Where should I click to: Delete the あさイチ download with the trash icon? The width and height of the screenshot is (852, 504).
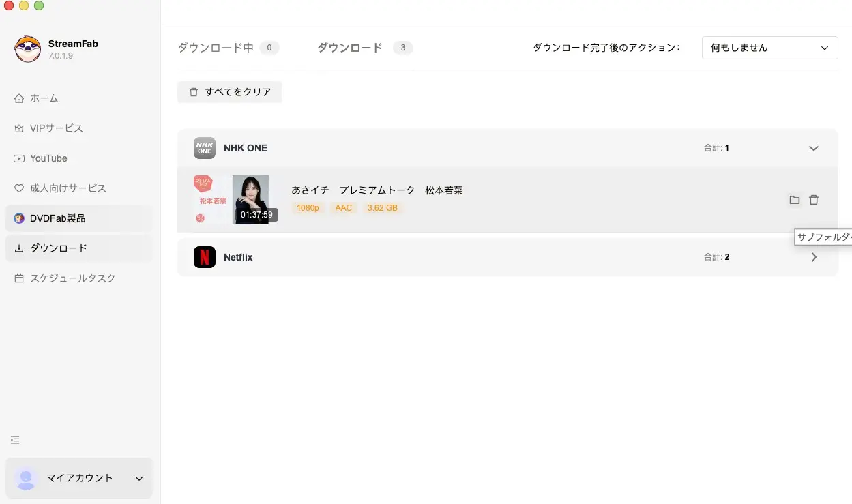click(x=814, y=200)
